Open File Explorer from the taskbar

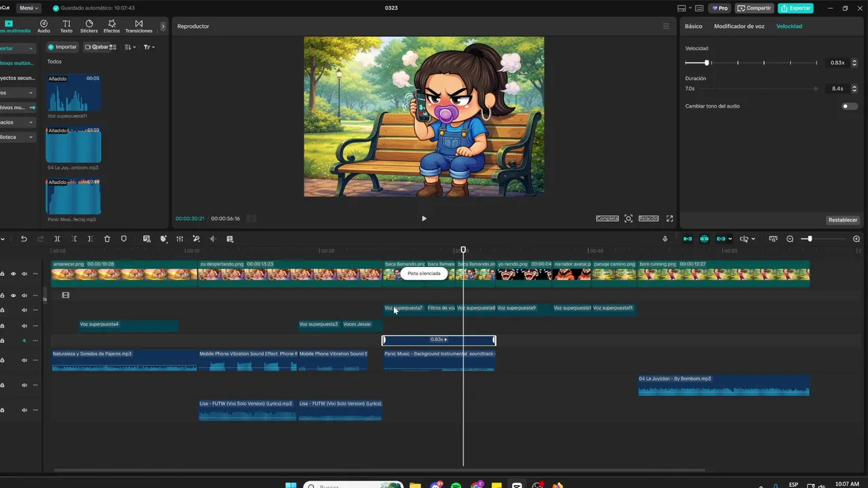(x=415, y=485)
